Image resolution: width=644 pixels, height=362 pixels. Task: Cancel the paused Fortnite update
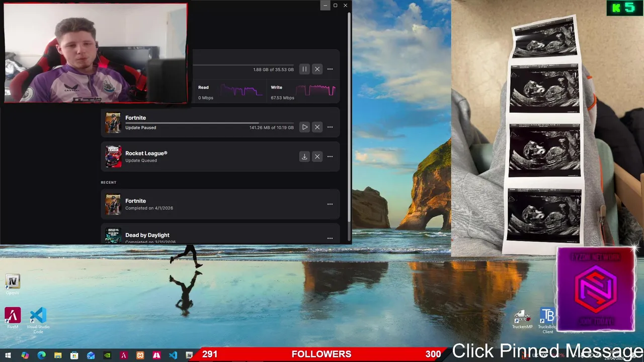click(317, 127)
